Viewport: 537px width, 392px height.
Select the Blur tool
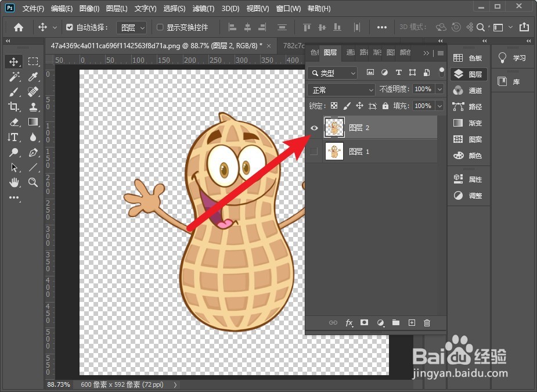33,137
